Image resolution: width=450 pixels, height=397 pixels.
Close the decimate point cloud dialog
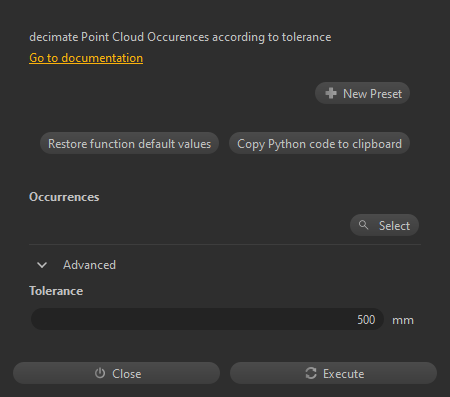click(117, 373)
